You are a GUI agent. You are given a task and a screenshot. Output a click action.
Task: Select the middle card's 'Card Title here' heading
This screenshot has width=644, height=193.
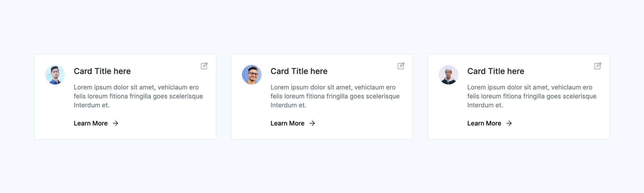[x=299, y=71]
